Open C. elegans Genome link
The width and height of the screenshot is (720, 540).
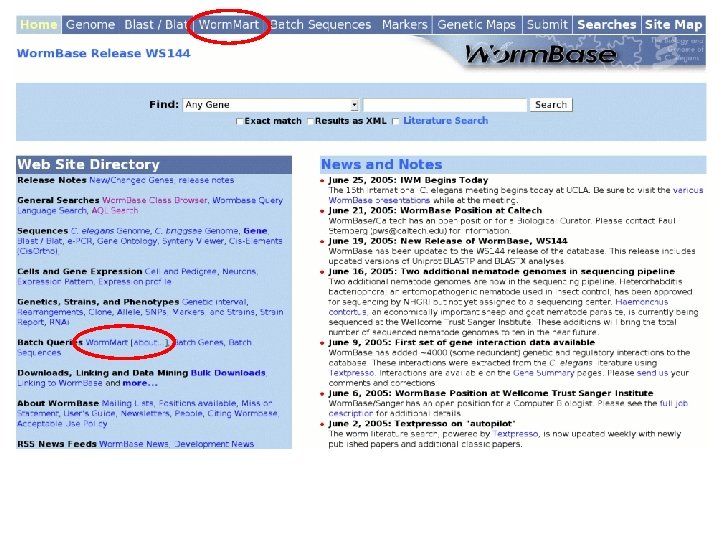tap(110, 231)
